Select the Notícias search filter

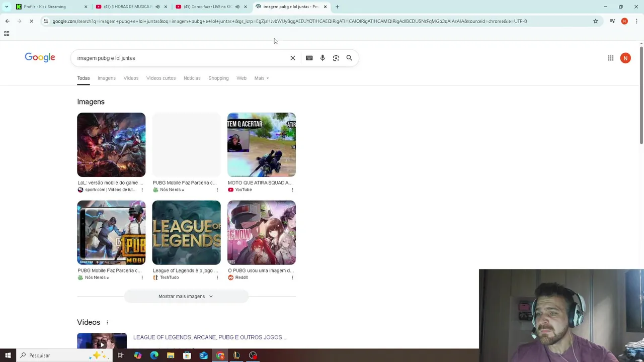click(x=192, y=78)
